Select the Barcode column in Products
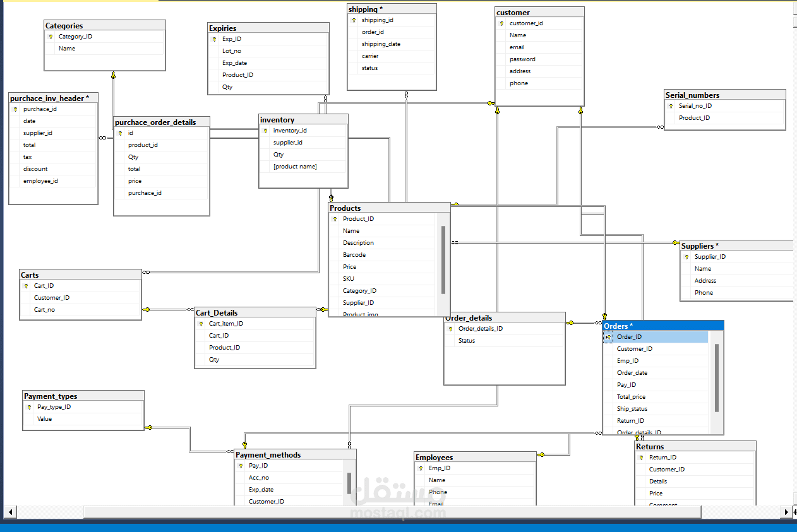Image resolution: width=797 pixels, height=532 pixels. click(x=382, y=255)
